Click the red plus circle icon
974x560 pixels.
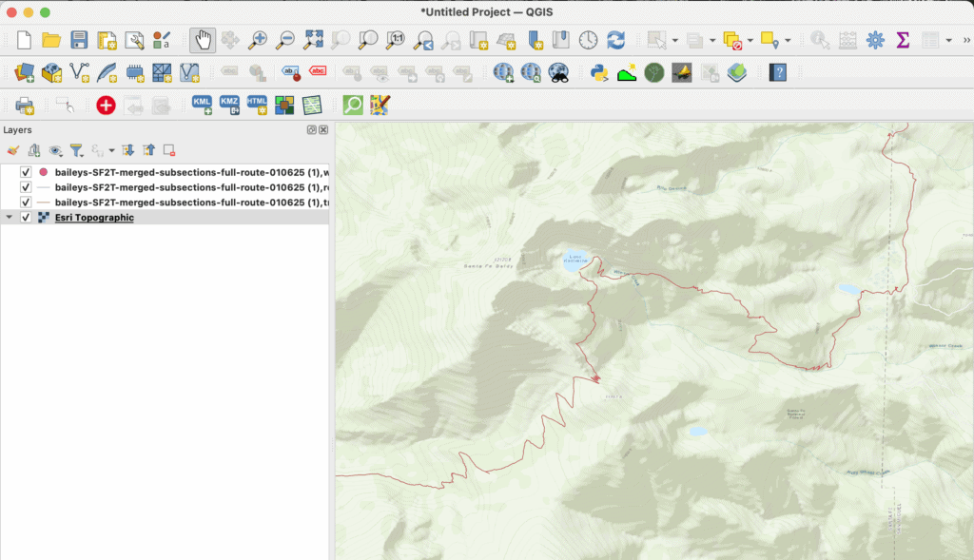[106, 105]
